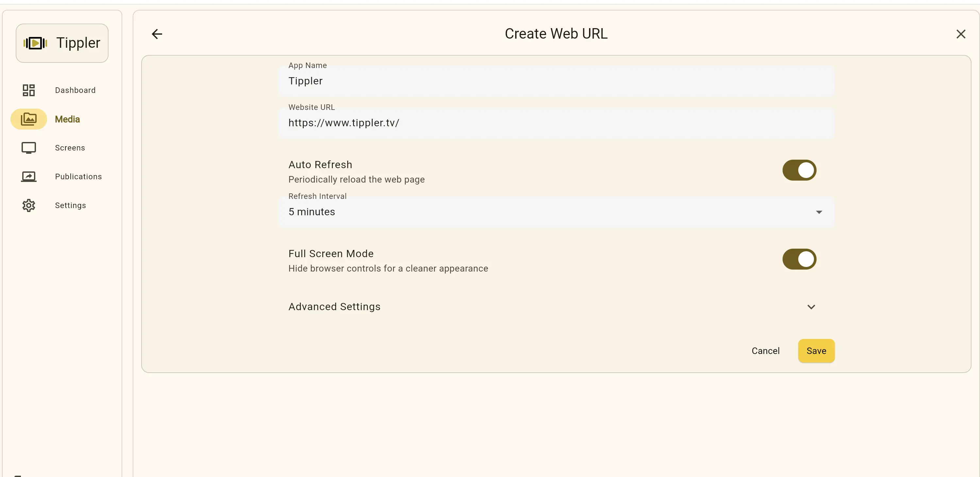
Task: Expand Advanced Settings chevron
Action: [811, 307]
